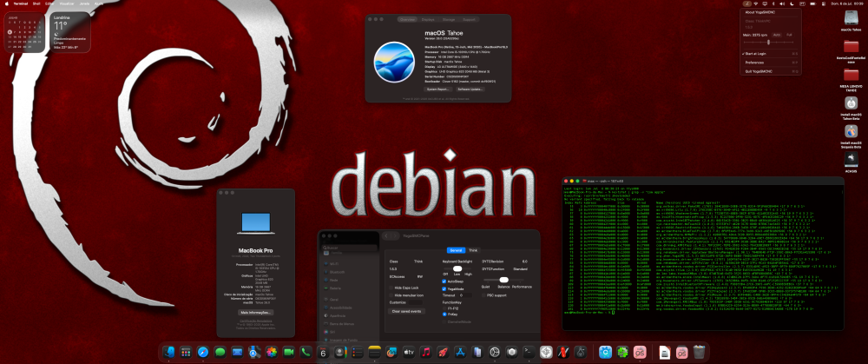Adjust Quiet Balance Performance slider
The image size is (868, 364).
(x=503, y=280)
